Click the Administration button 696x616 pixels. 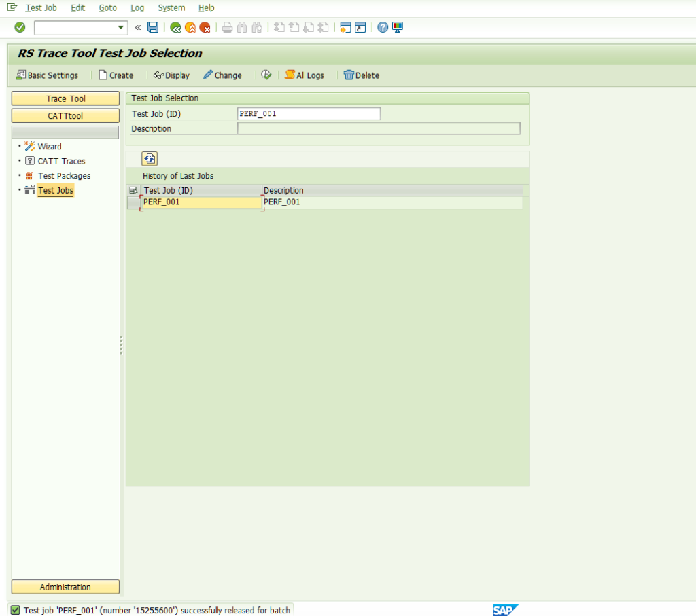[x=65, y=587]
